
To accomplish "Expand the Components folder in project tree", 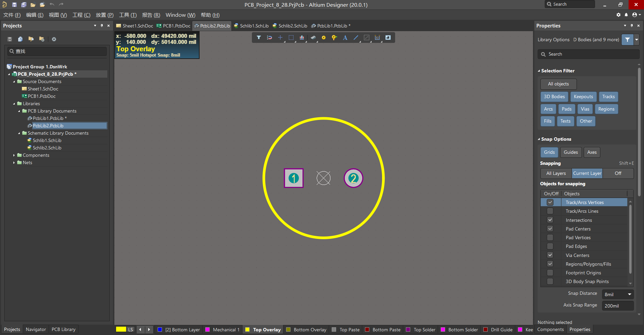I will coord(14,155).
